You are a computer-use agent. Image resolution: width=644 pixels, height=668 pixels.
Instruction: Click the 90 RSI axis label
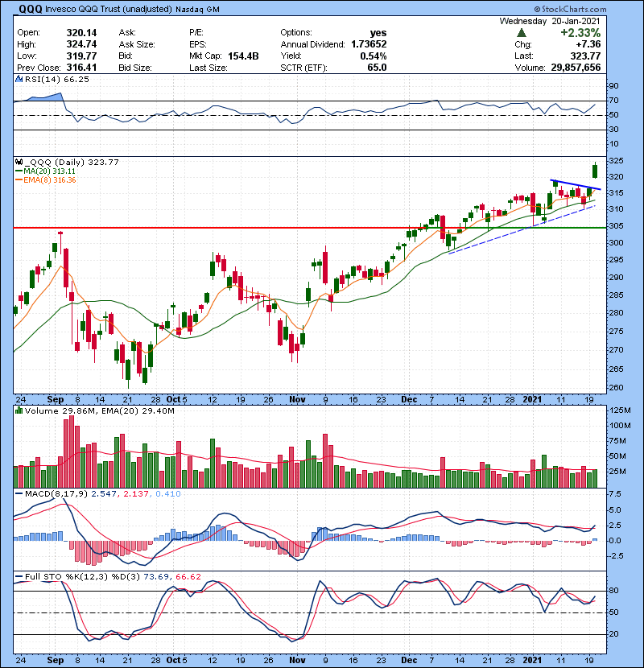614,86
